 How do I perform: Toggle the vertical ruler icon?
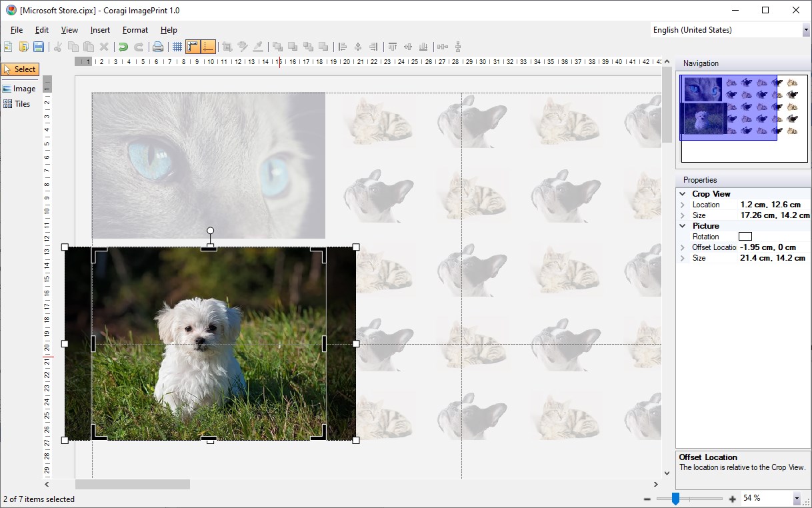[x=205, y=47]
